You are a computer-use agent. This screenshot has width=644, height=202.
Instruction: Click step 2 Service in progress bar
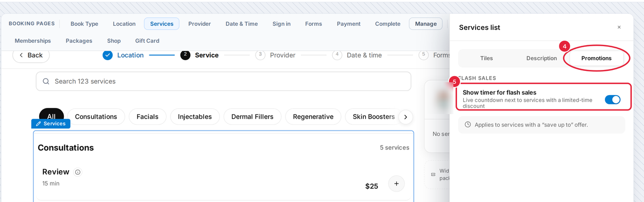199,55
